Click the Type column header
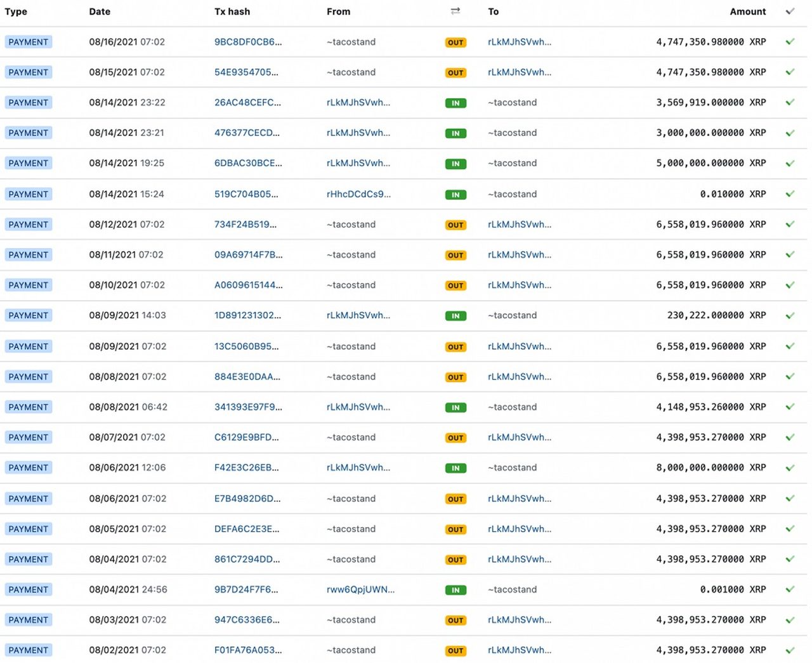The width and height of the screenshot is (812, 663). (x=16, y=11)
